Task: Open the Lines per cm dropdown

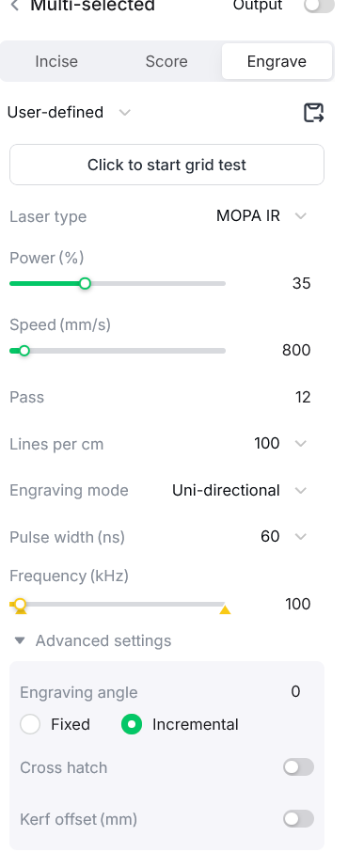Action: [280, 444]
